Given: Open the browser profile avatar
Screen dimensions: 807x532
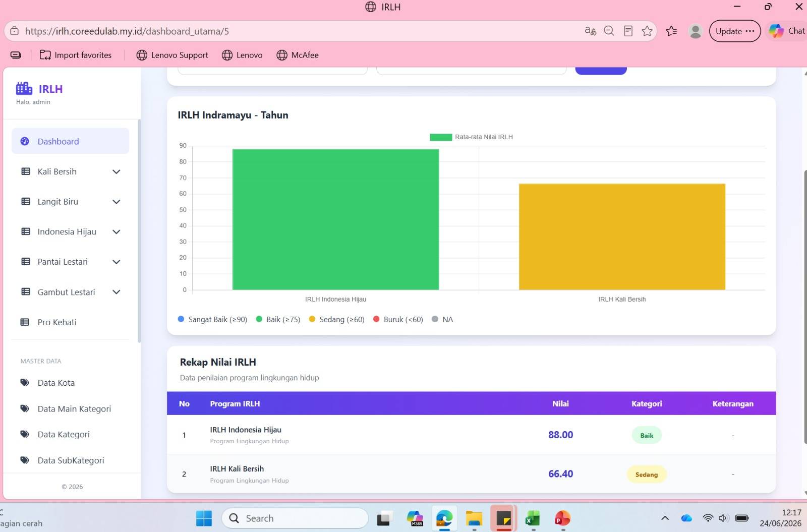Looking at the screenshot, I should 696,31.
